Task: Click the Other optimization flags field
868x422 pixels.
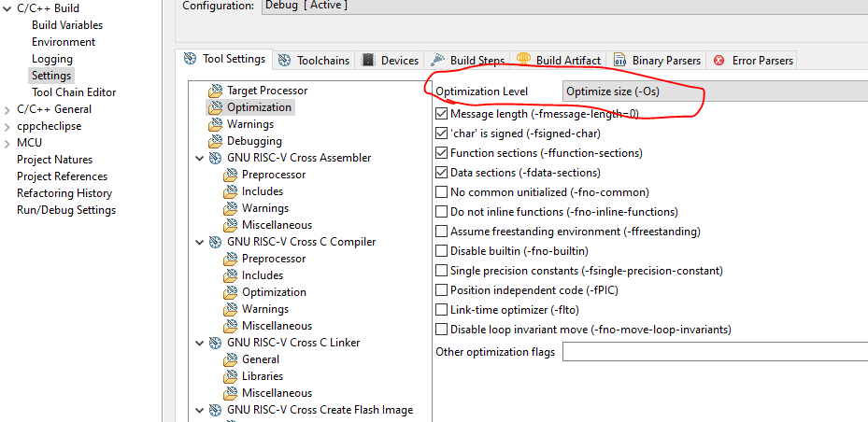Action: pyautogui.click(x=714, y=352)
